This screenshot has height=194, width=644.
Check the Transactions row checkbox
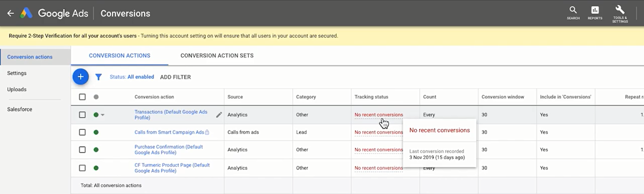(83, 115)
